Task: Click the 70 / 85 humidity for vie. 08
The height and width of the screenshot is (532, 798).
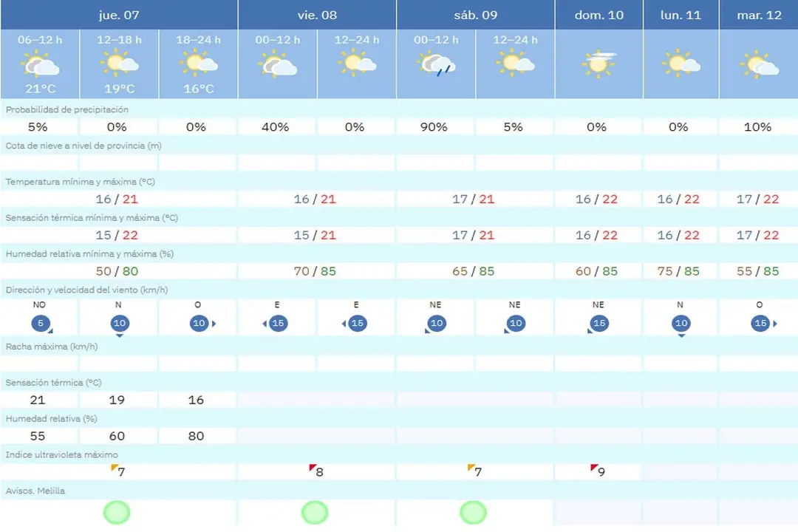Action: coord(315,271)
